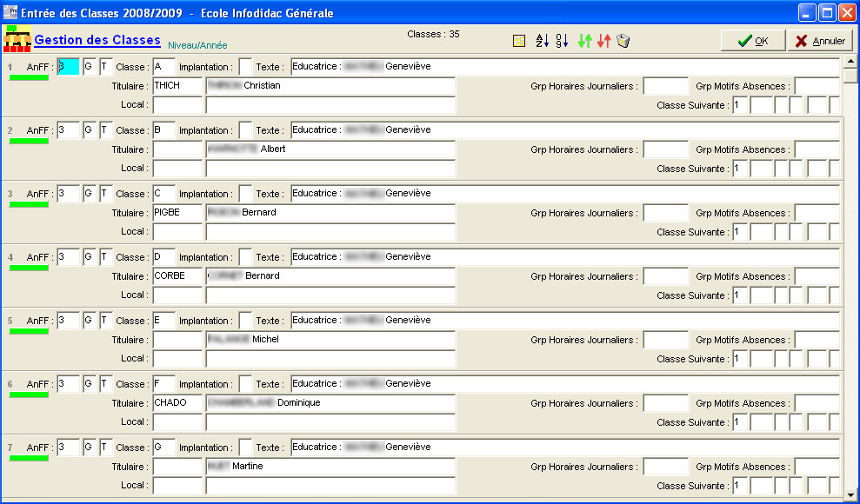Click first Classe Suivante field in row 7
The image size is (860, 504).
point(740,486)
